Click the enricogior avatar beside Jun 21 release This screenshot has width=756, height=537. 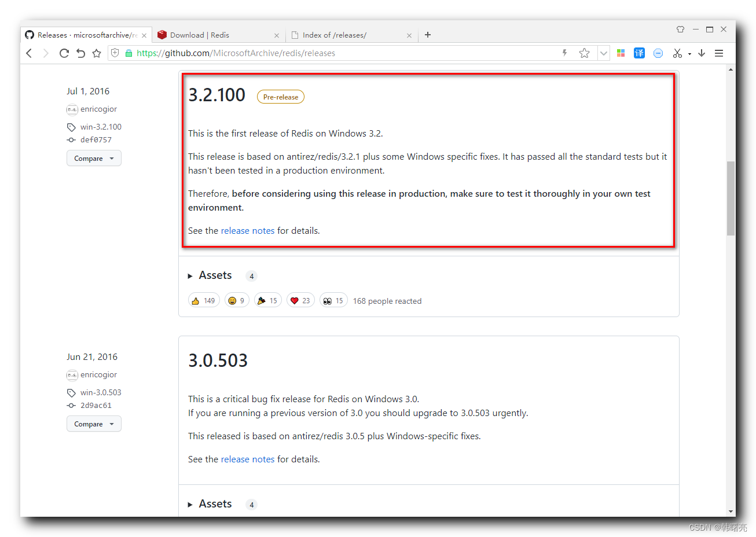coord(72,375)
